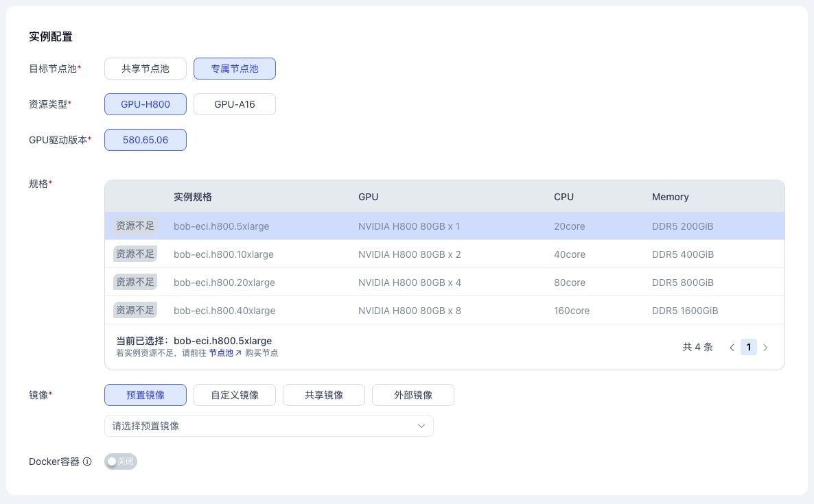Click the Docker容器 info icon
Screen dimensions: 814x504
click(x=87, y=462)
